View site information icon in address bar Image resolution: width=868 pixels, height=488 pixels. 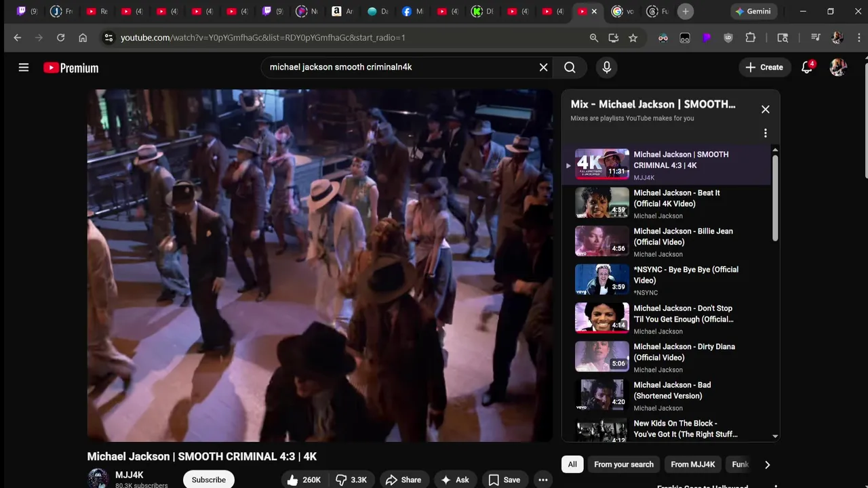coord(108,38)
